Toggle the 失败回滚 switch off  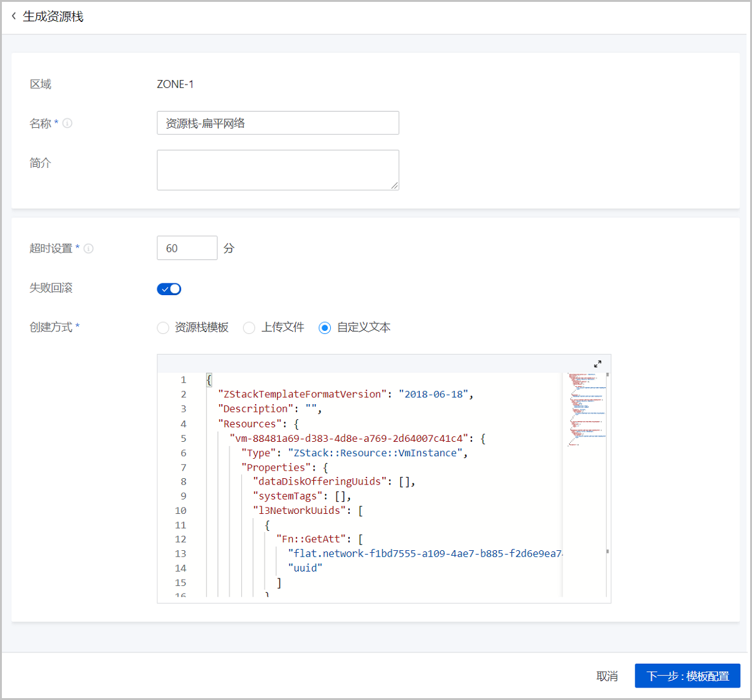169,289
